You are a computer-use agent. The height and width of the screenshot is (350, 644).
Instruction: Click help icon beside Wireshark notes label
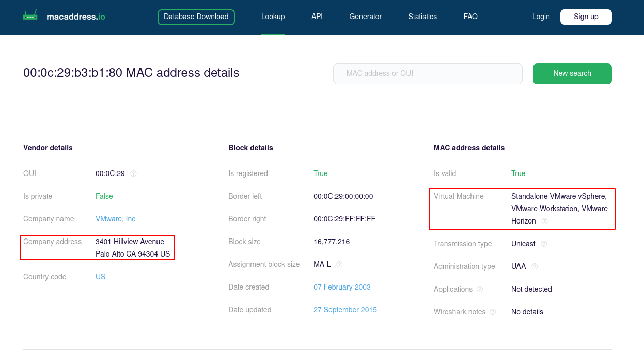click(x=493, y=312)
